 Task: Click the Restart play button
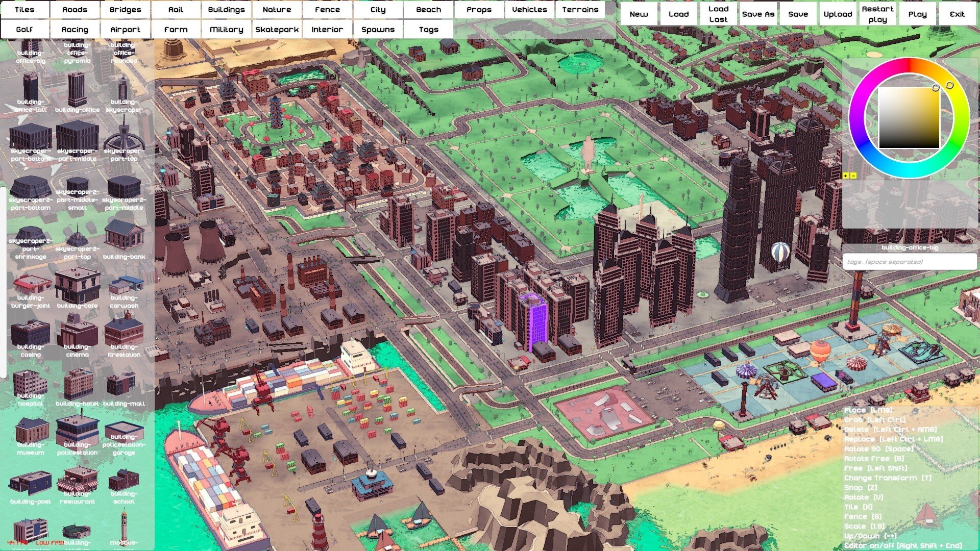877,14
